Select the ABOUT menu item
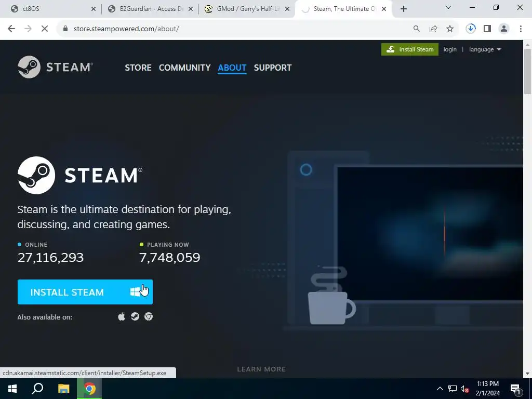 pos(232,68)
